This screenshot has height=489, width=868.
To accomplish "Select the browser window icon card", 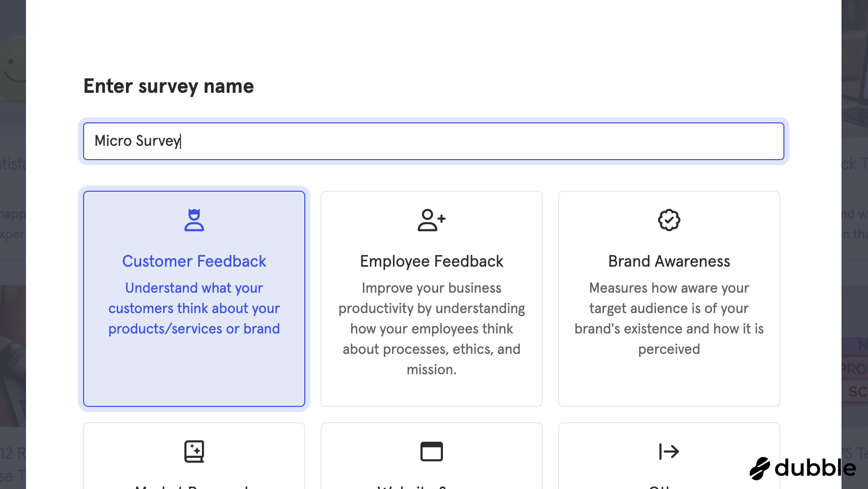I will click(x=432, y=455).
